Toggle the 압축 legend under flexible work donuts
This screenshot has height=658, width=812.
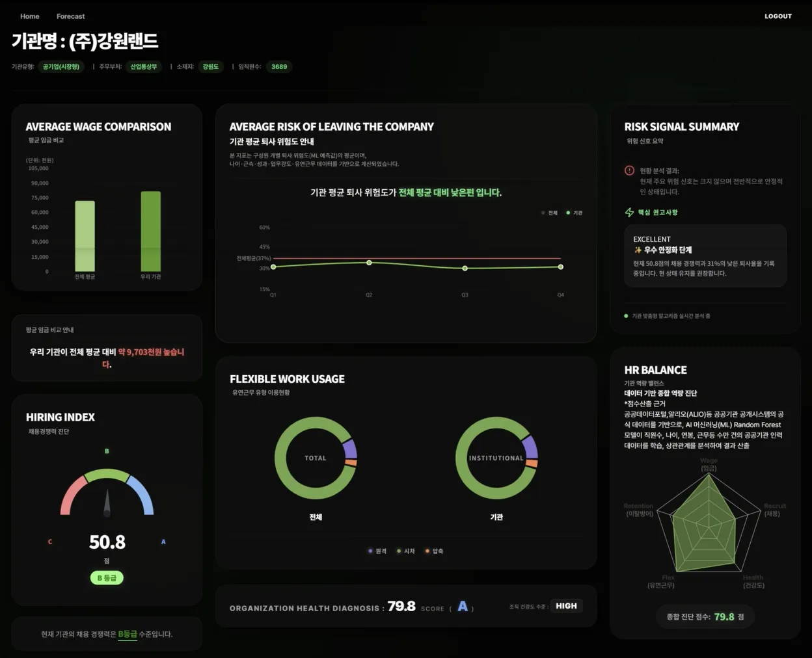tap(434, 551)
